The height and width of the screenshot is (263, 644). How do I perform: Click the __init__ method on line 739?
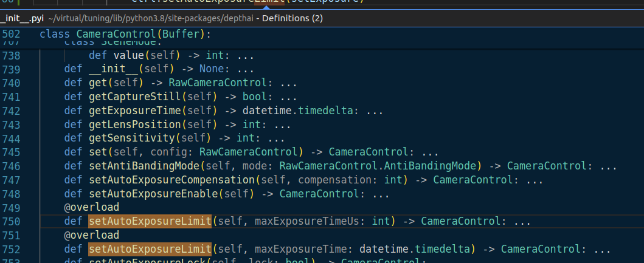click(113, 69)
